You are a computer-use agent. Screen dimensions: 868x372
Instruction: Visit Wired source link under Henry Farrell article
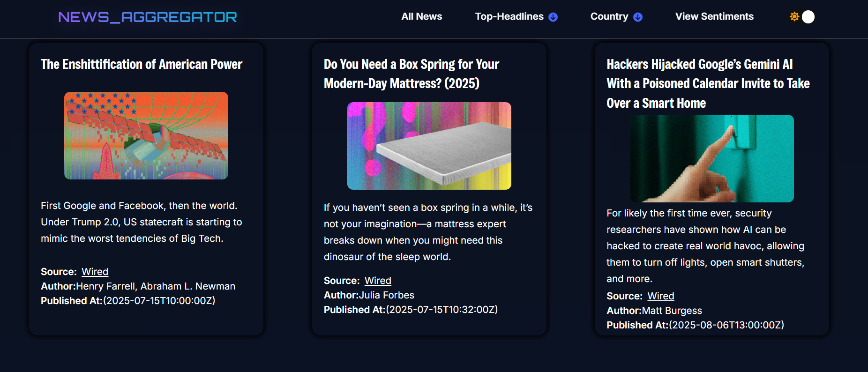click(95, 272)
